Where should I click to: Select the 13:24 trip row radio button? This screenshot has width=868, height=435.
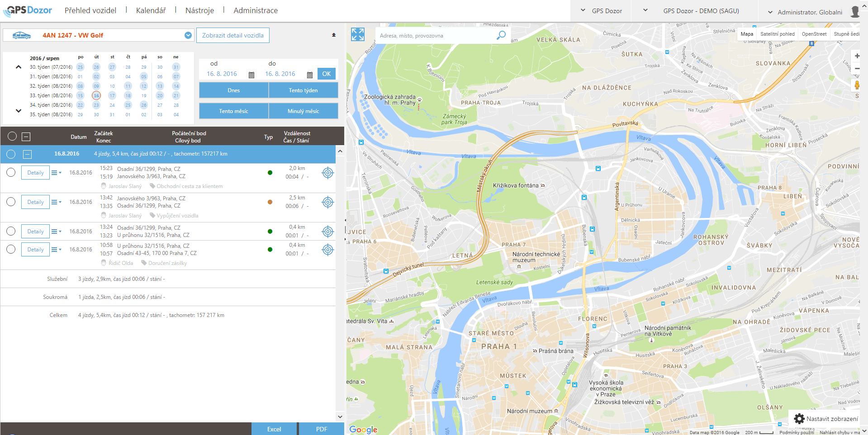(x=11, y=231)
